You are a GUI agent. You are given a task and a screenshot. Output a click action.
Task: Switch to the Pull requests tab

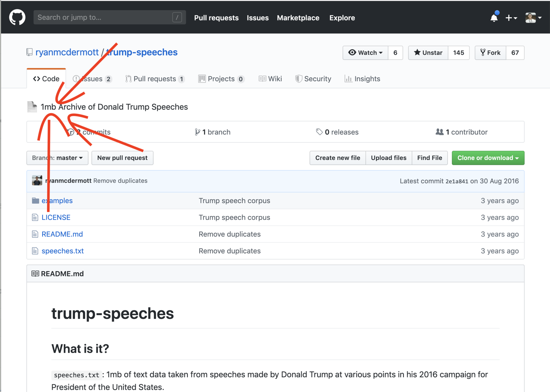[x=155, y=79]
